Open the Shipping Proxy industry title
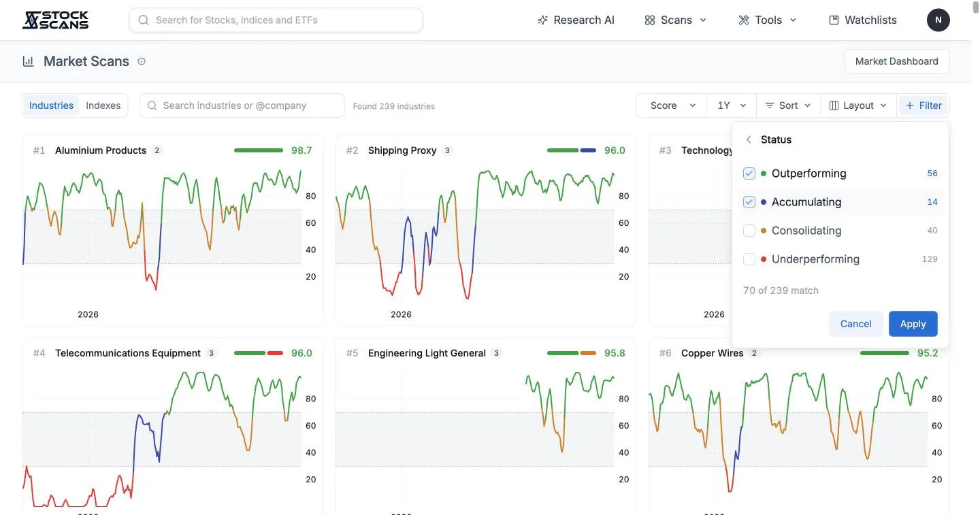980x515 pixels. [402, 150]
